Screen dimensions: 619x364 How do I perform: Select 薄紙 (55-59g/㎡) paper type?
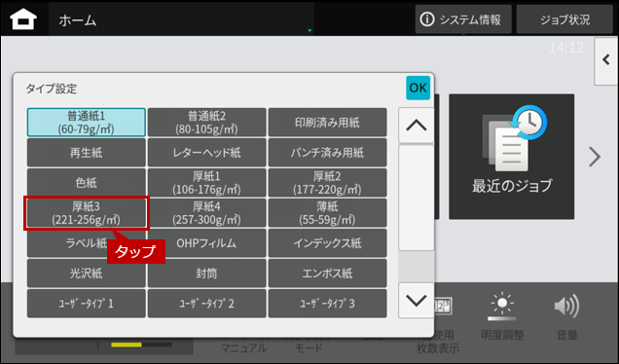(327, 213)
